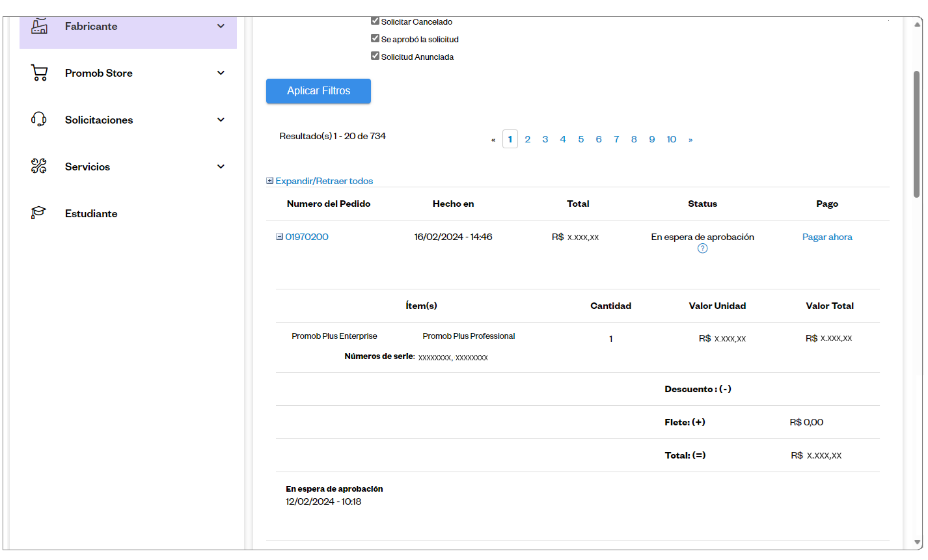928x560 pixels.
Task: Select current page 1 in pagination
Action: point(510,139)
